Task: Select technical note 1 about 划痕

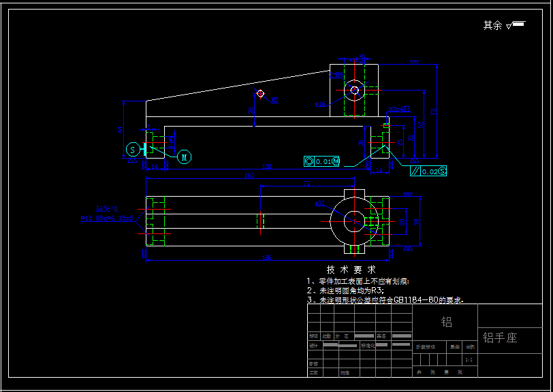Action: click(358, 281)
